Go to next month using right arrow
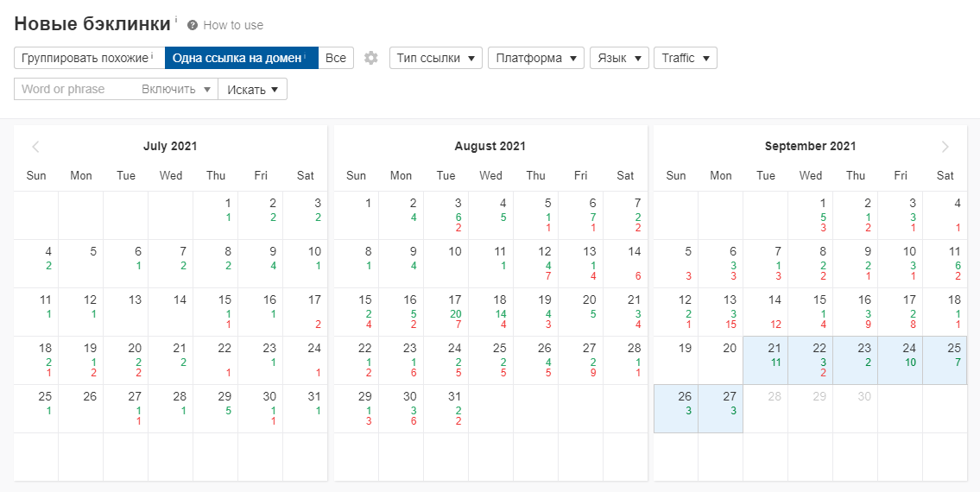The image size is (980, 492). coord(945,147)
